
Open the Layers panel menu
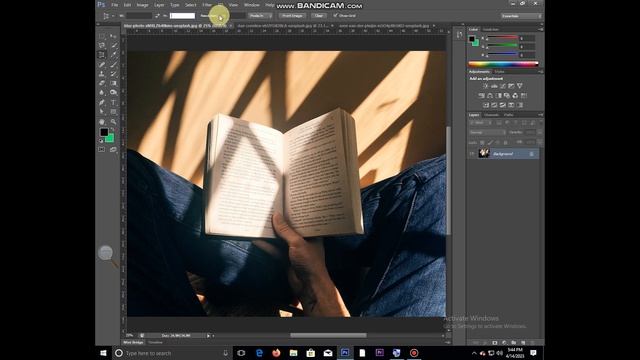(540, 115)
